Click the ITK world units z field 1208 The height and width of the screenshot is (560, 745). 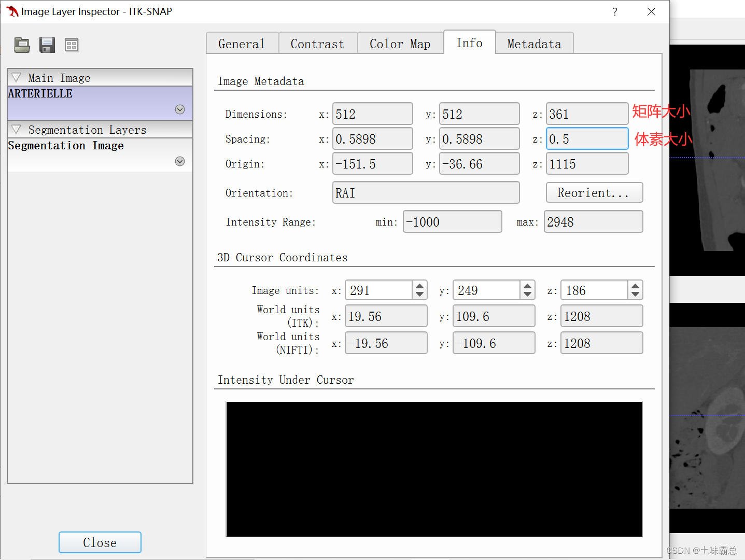point(602,316)
